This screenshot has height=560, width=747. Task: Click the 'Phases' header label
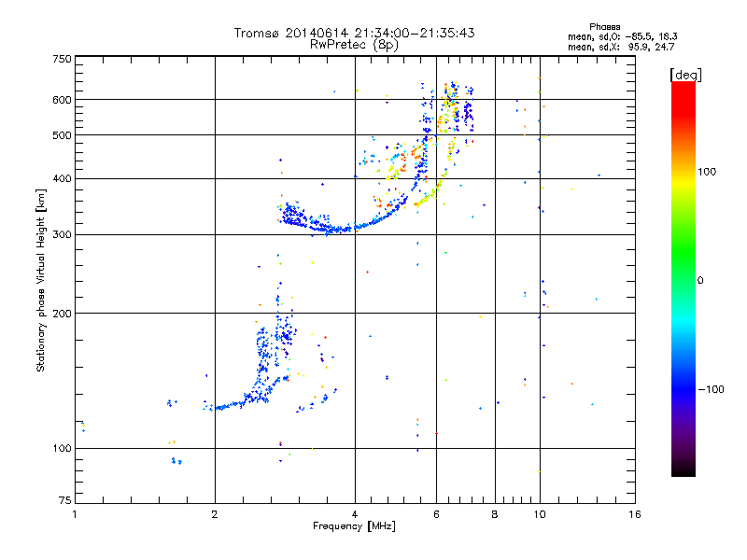(x=604, y=27)
